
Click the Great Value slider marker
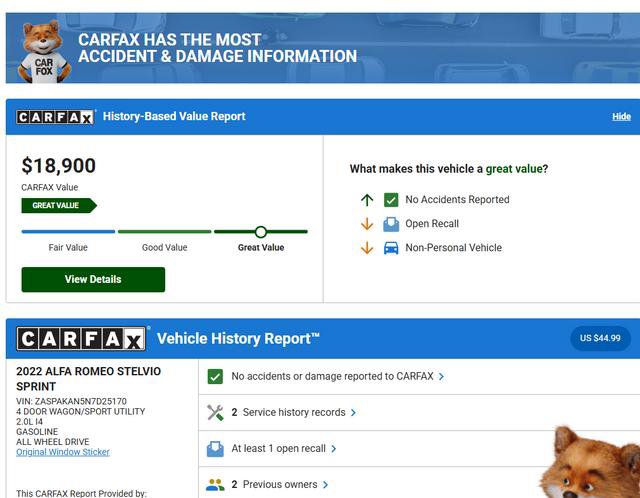tap(261, 232)
